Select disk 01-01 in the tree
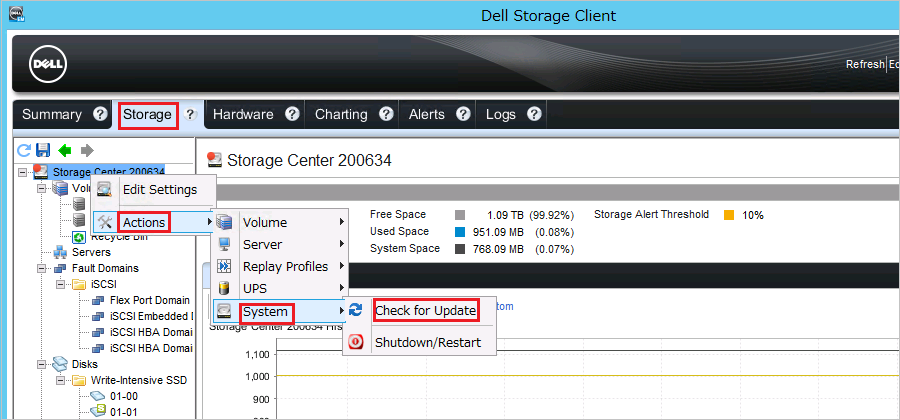Viewport: 900px width, 420px height. tap(124, 412)
